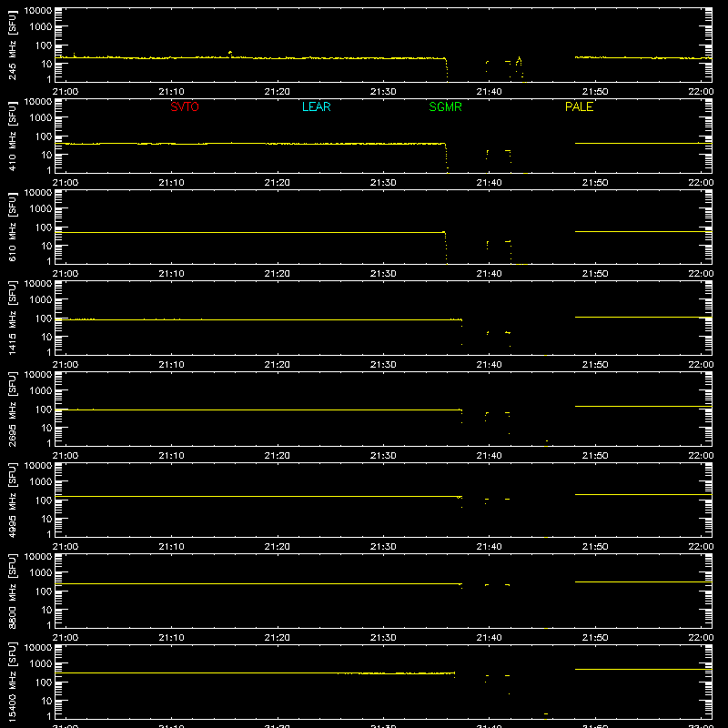Select the 410 MHz [SFU] axis title
Image resolution: width=728 pixels, height=728 pixels.
coord(13,136)
